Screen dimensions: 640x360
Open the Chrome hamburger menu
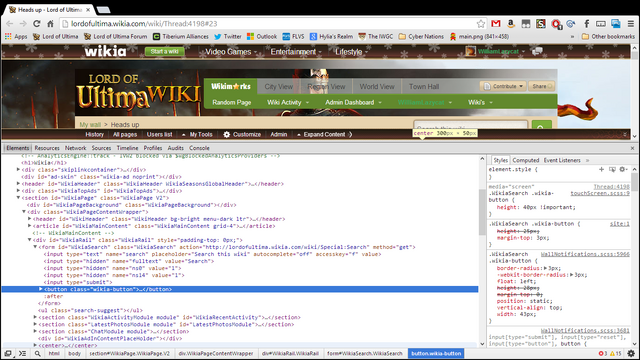click(631, 24)
